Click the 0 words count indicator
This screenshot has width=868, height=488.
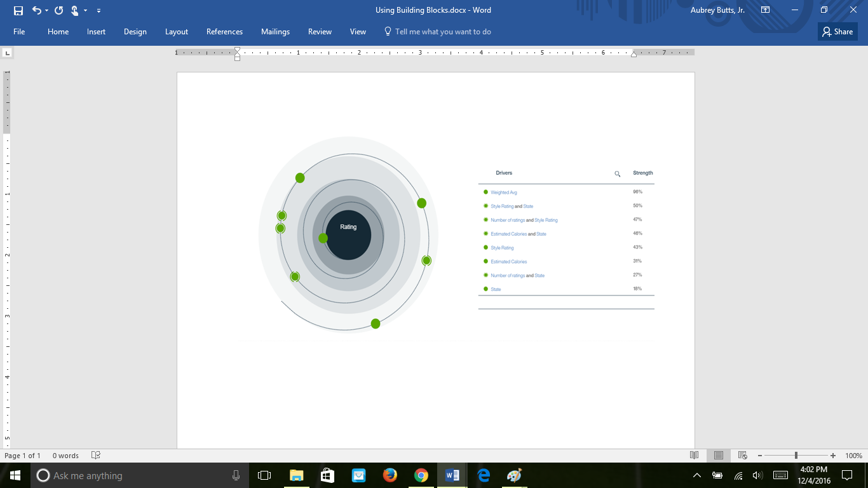point(65,456)
